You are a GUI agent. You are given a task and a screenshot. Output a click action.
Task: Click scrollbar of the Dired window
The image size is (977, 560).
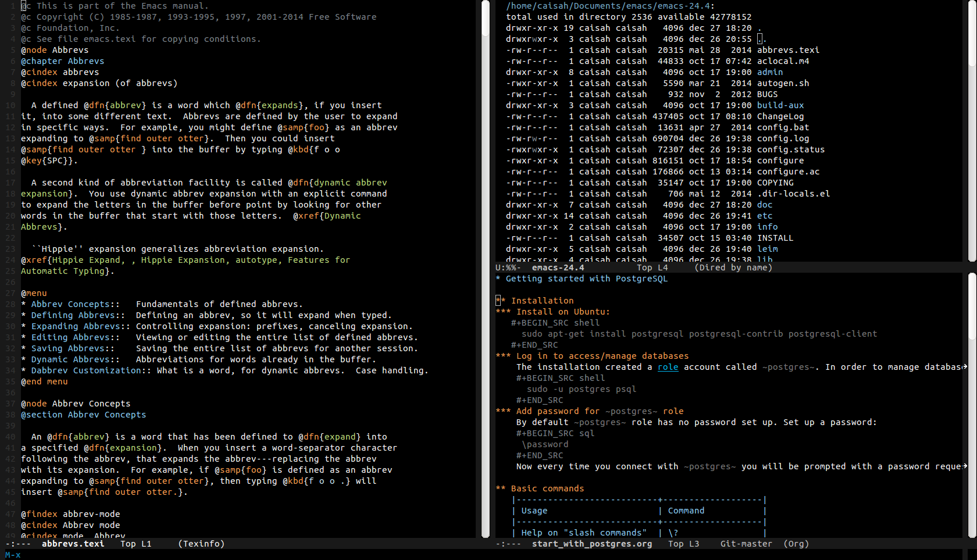click(x=972, y=131)
